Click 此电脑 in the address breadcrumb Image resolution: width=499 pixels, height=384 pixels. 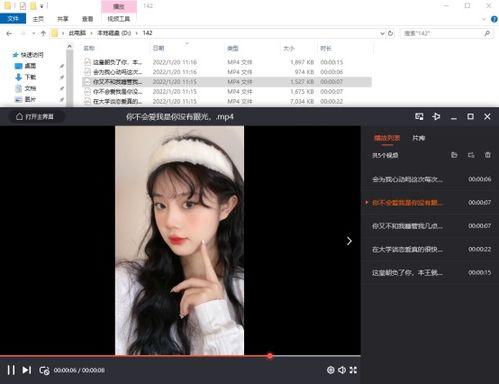point(77,33)
